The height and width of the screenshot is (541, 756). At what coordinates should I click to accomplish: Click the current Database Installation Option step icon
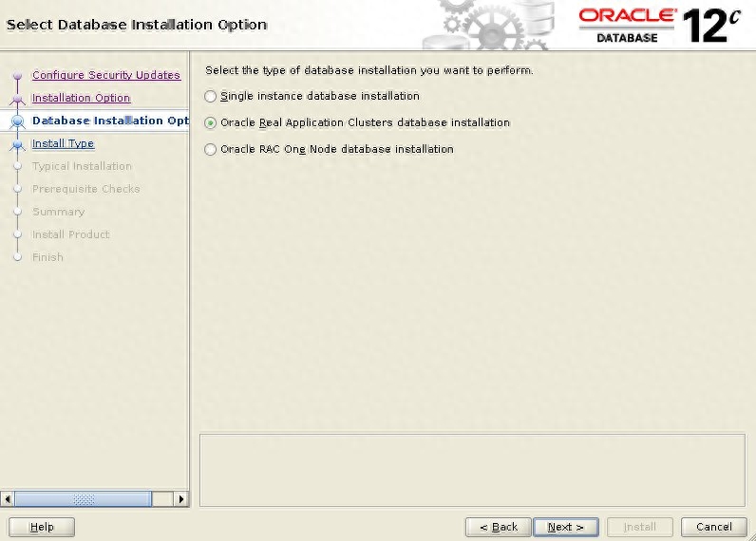click(17, 121)
